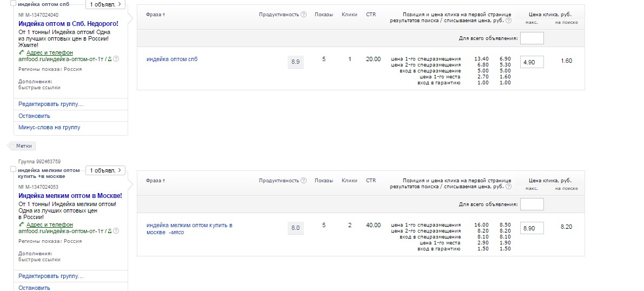Expand the «1 объявл.» button of the first group

point(104,4)
